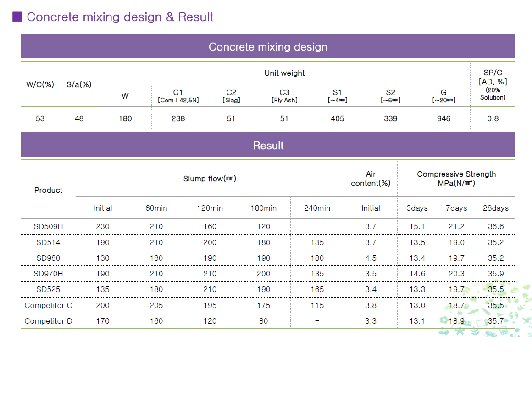Click SD509H initial slump value '230'
Screen dimensions: 532x393
pyautogui.click(x=102, y=226)
